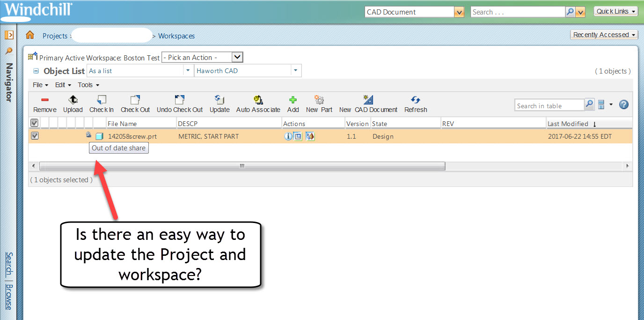Screen dimensions: 644x320
Task: Click the Undo Check Out icon
Action: coord(179,103)
